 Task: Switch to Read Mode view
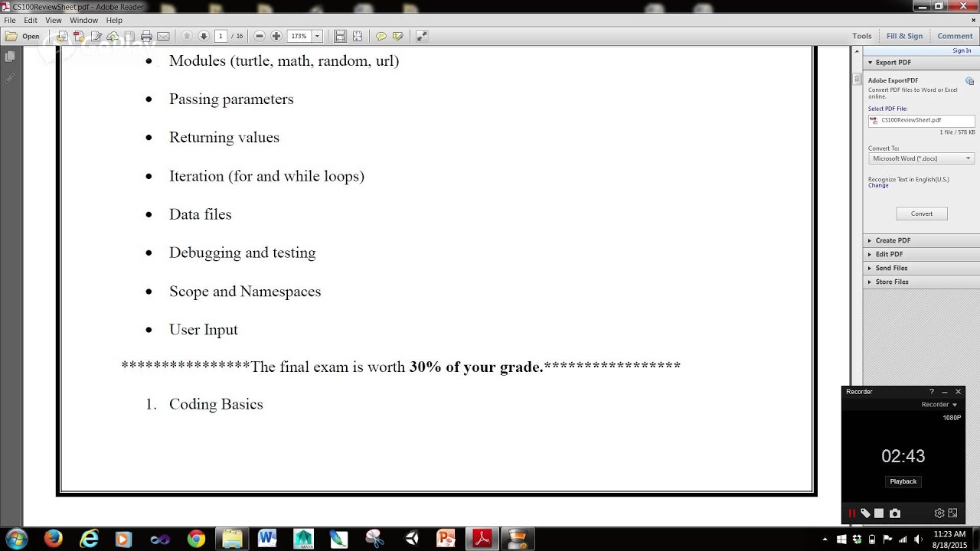pos(422,36)
